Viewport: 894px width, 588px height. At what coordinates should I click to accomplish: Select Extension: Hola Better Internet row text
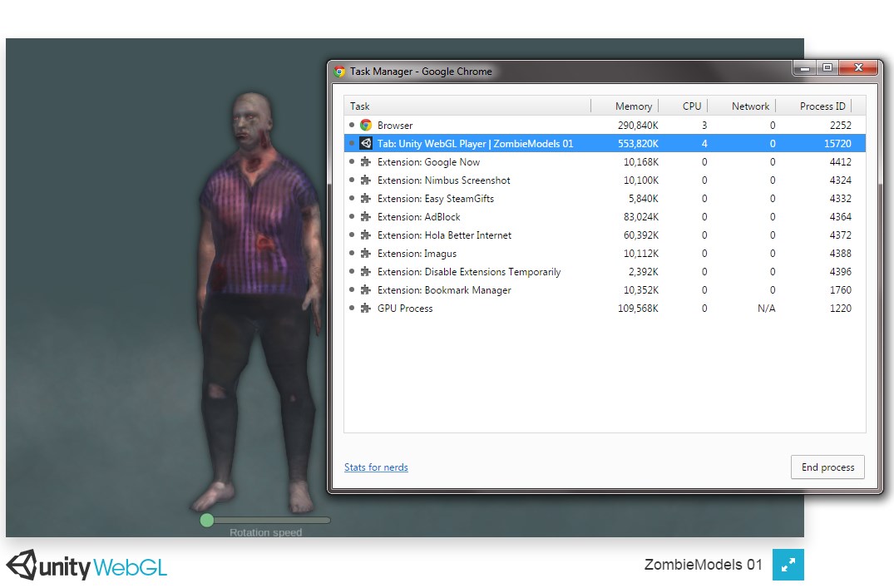click(x=444, y=235)
